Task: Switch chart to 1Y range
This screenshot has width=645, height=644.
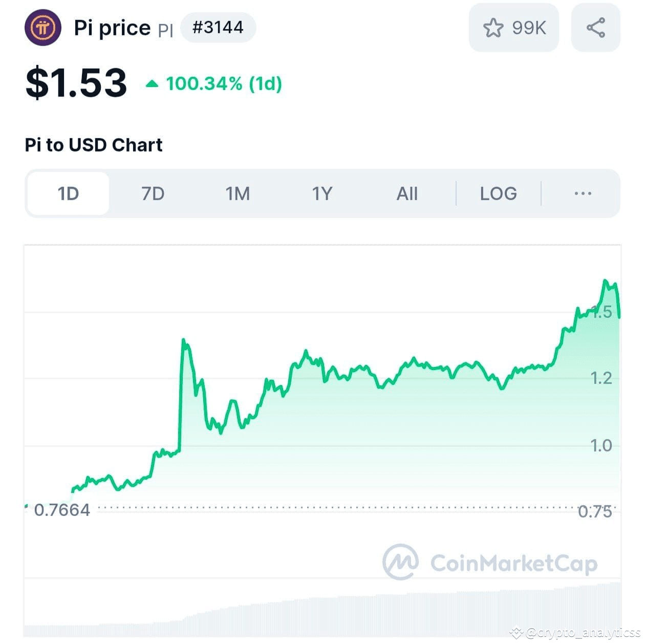Action: 322,194
